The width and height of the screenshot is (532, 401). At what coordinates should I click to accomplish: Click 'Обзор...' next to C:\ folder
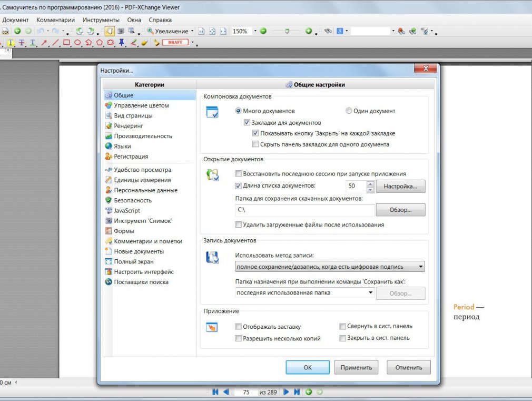pos(400,210)
